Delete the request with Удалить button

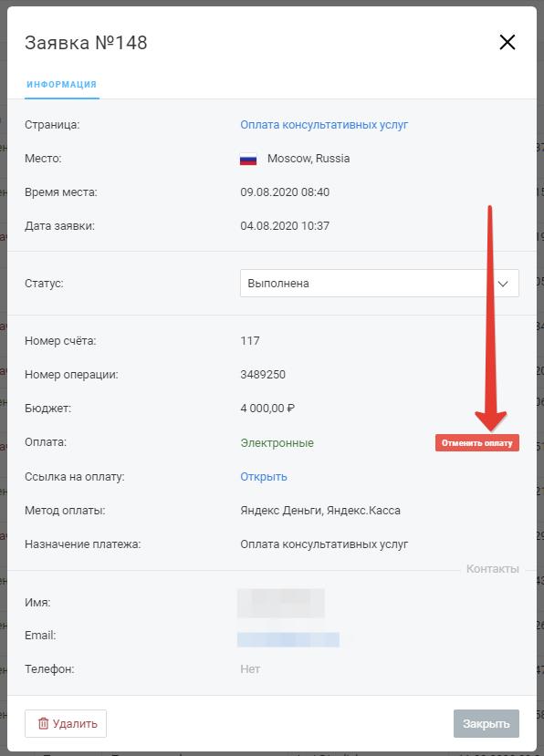tap(66, 723)
